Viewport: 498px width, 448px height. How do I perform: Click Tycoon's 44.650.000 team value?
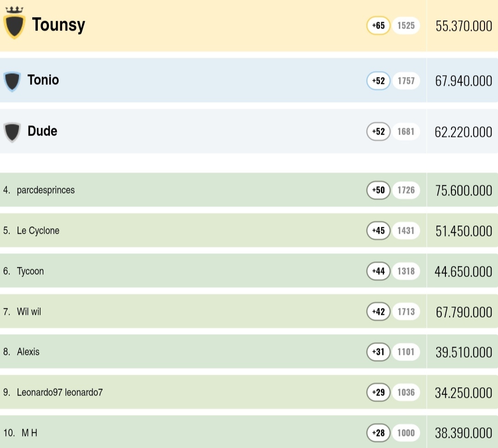(x=463, y=271)
